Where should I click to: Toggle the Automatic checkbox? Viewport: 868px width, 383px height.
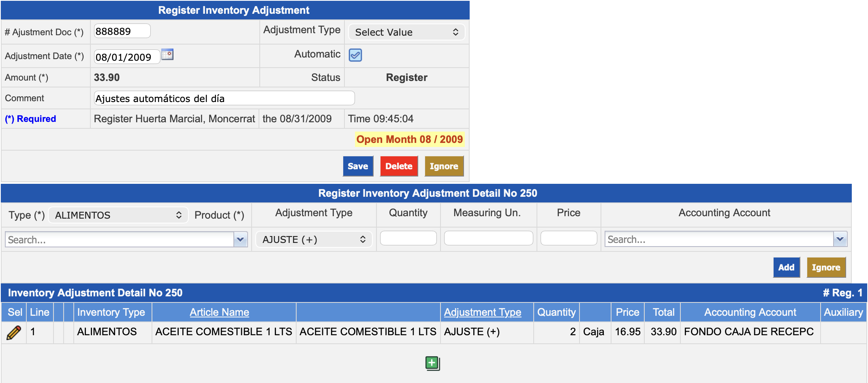pos(355,55)
